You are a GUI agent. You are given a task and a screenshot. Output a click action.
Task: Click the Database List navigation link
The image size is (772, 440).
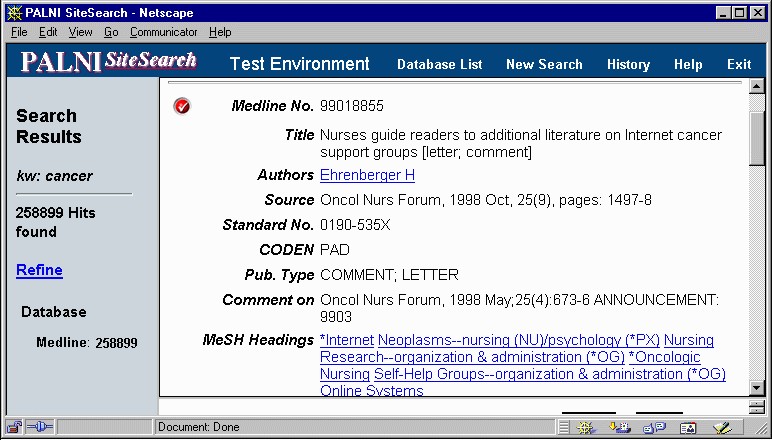(x=439, y=64)
